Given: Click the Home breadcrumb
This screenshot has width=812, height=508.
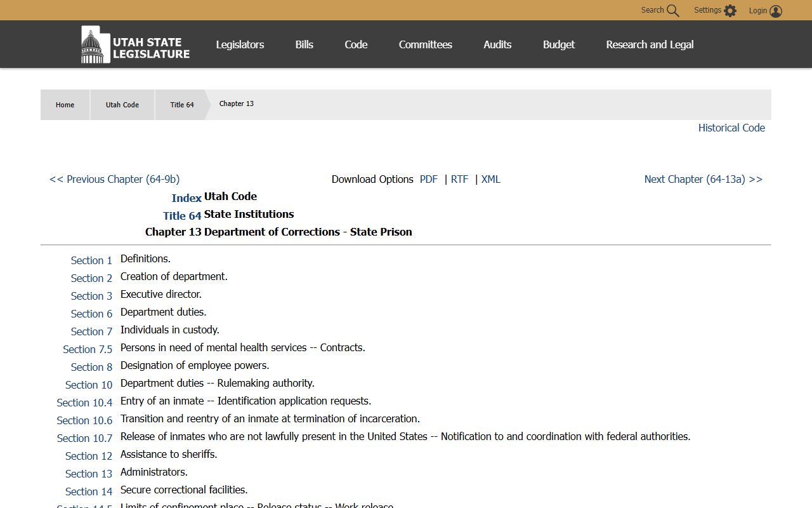Looking at the screenshot, I should coord(65,105).
